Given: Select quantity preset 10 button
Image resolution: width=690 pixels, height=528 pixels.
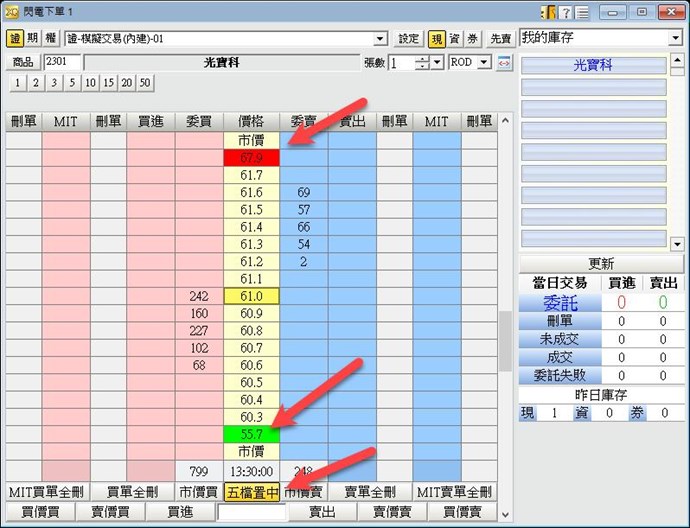Looking at the screenshot, I should [90, 82].
